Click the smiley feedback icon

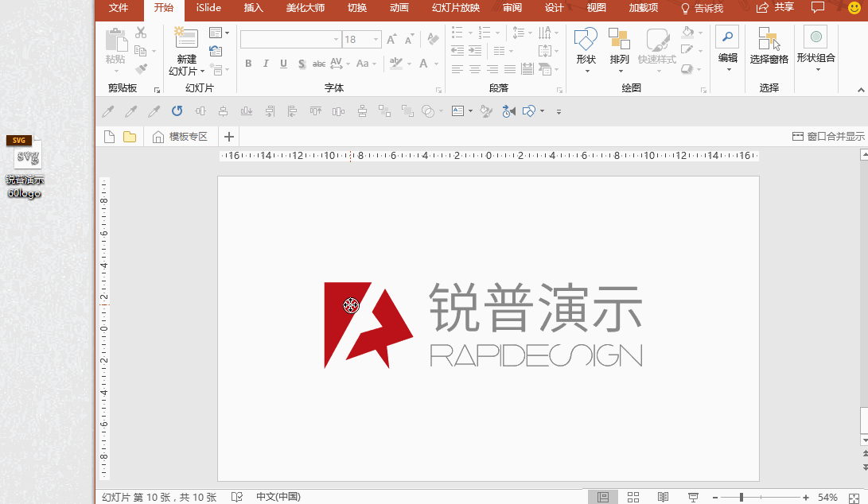[x=854, y=8]
